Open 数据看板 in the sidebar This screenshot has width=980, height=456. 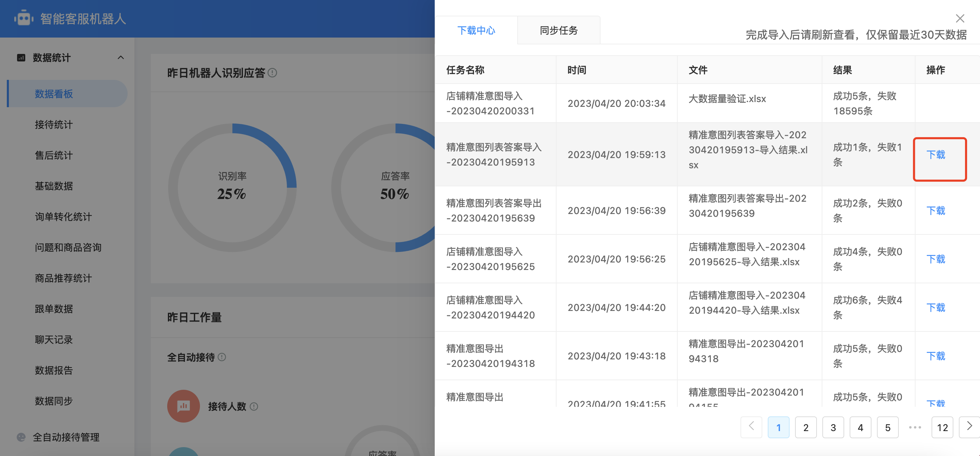(x=67, y=94)
